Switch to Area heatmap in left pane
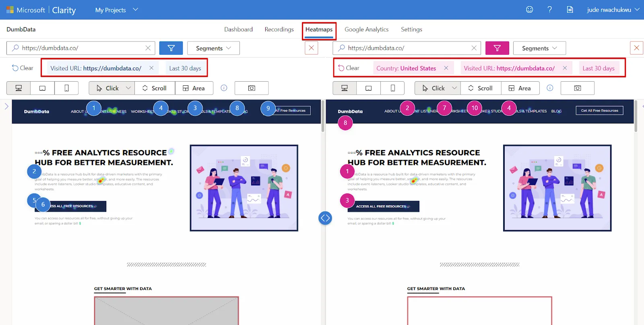 pos(194,88)
